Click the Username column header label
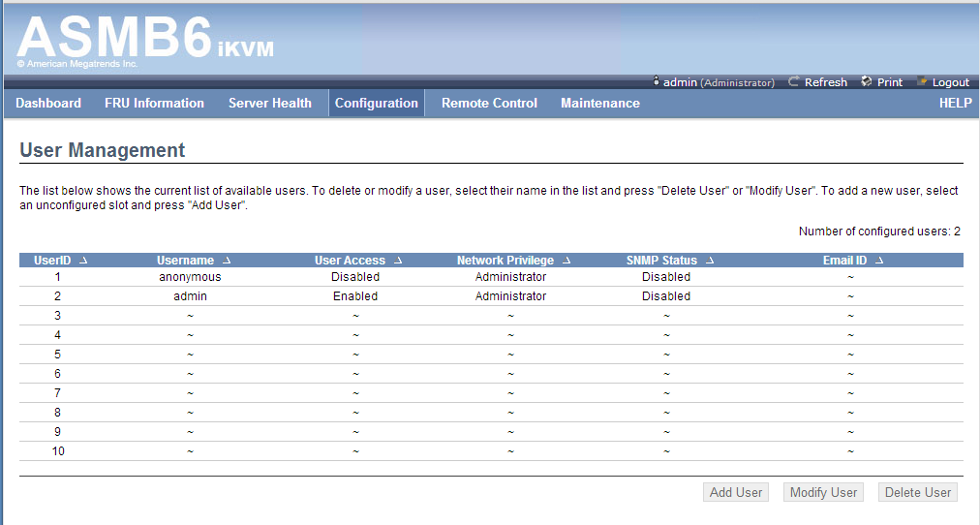980x525 pixels. pyautogui.click(x=185, y=261)
